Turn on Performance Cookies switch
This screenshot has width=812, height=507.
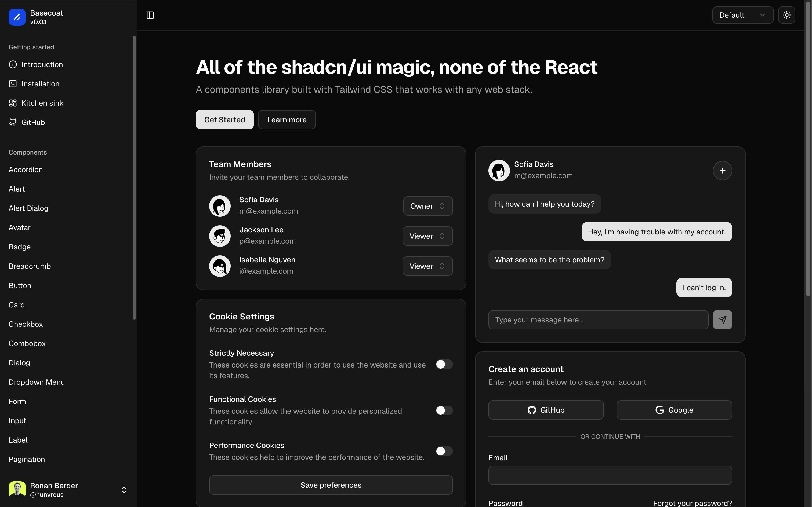(x=444, y=451)
